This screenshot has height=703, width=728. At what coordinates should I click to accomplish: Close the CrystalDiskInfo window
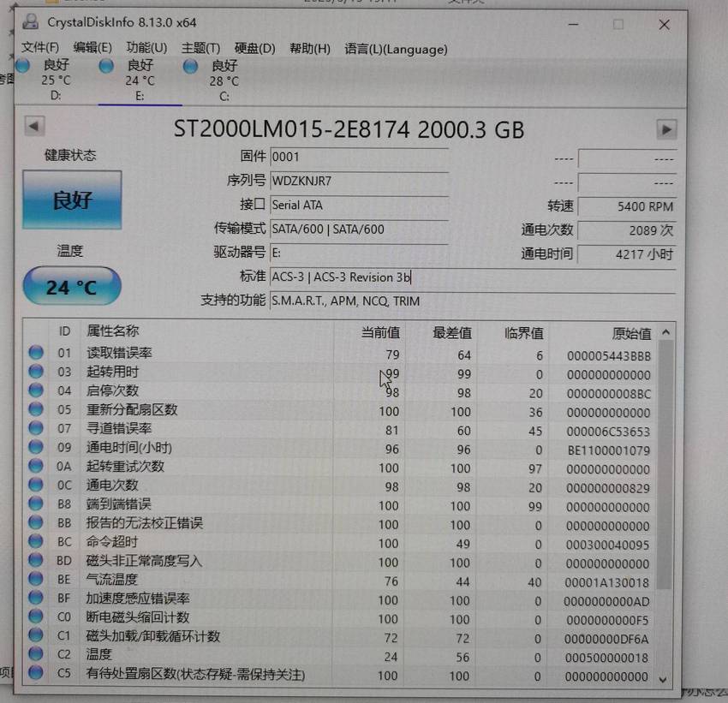(x=665, y=25)
